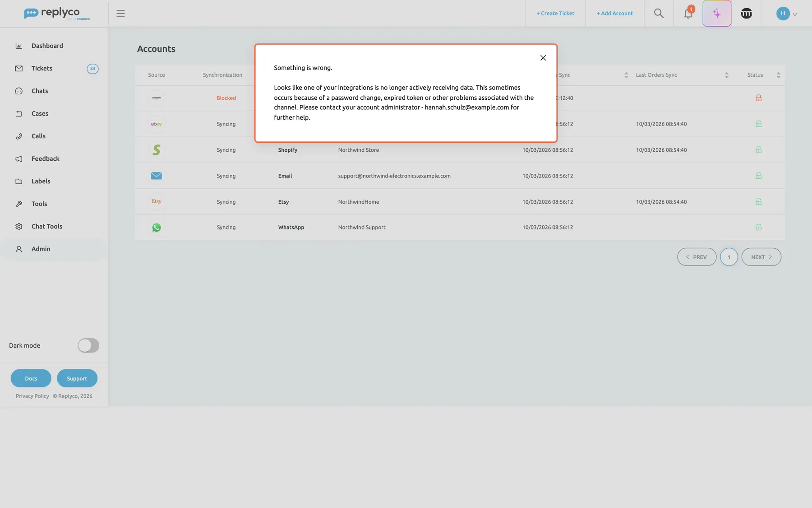Click Northwind Support account name

[x=362, y=227]
